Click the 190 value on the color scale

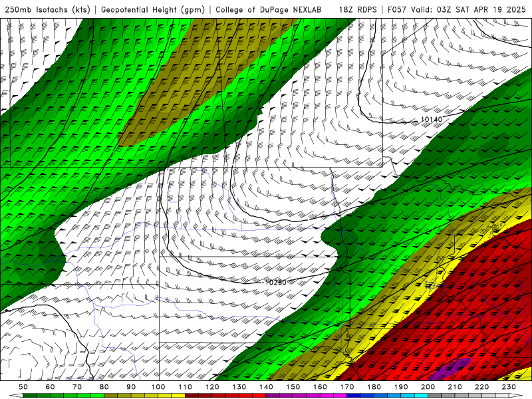[401, 387]
